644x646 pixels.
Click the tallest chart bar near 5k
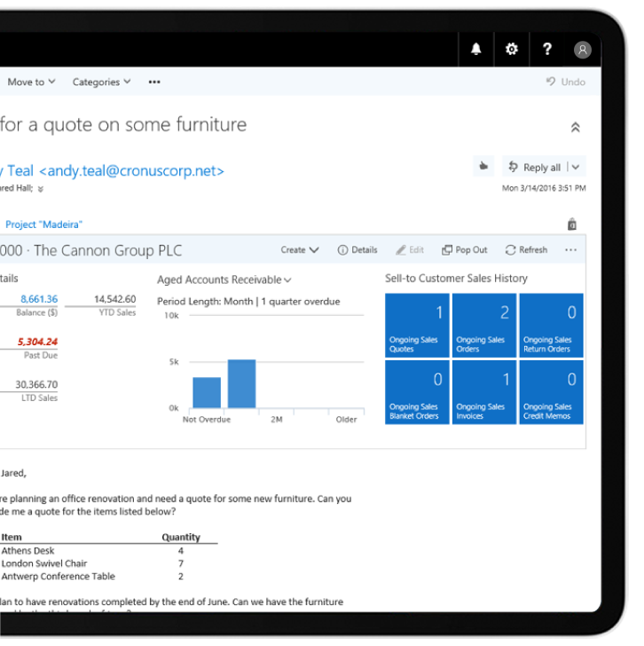[241, 383]
